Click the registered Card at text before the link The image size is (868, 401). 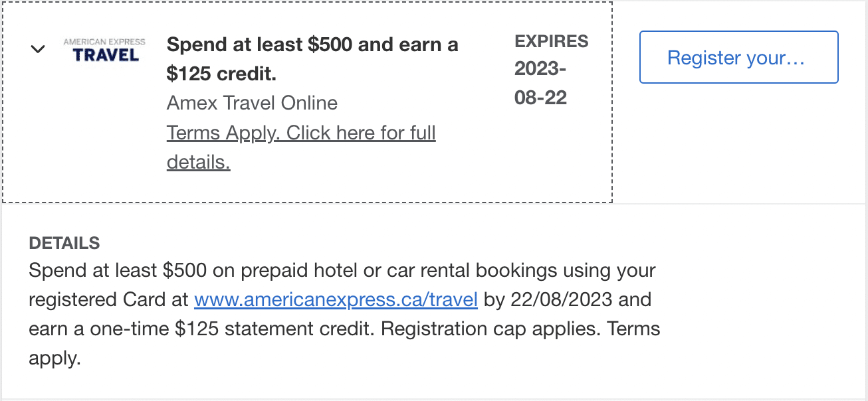tap(109, 299)
